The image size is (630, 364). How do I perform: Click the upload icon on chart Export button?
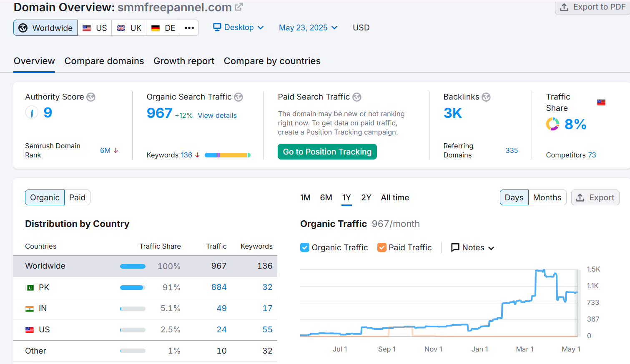[x=580, y=197]
